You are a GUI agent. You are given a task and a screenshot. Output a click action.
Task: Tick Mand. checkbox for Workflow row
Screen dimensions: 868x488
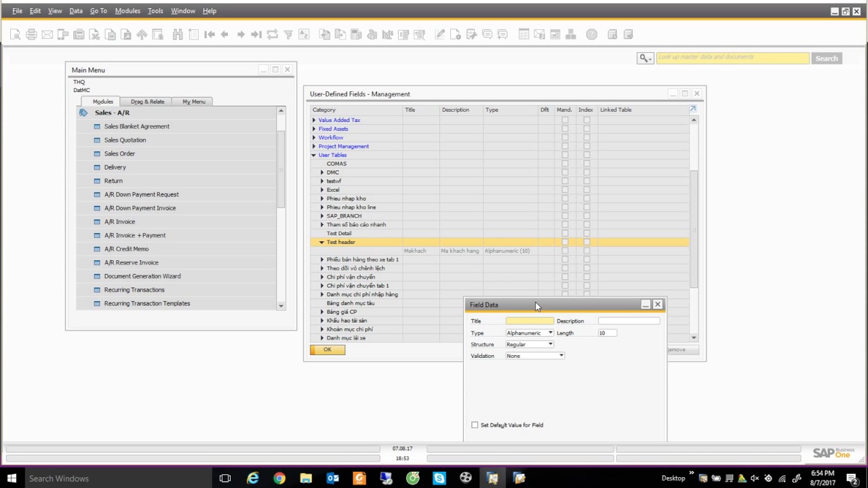pos(565,138)
